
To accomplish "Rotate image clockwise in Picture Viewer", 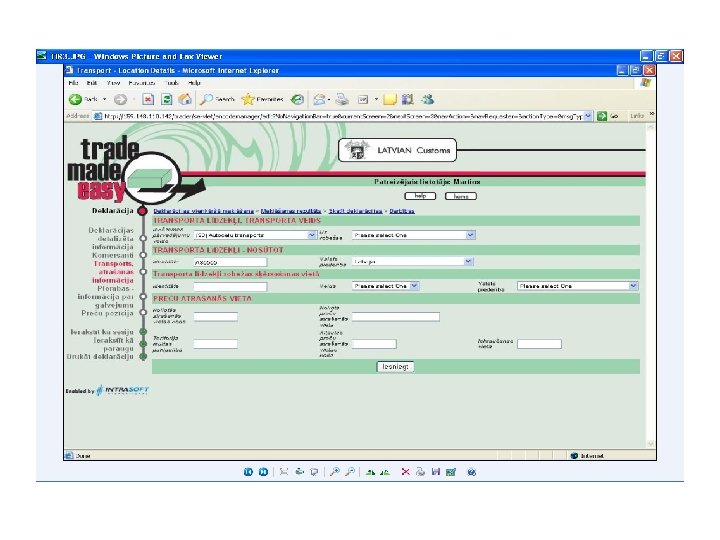I will (370, 472).
